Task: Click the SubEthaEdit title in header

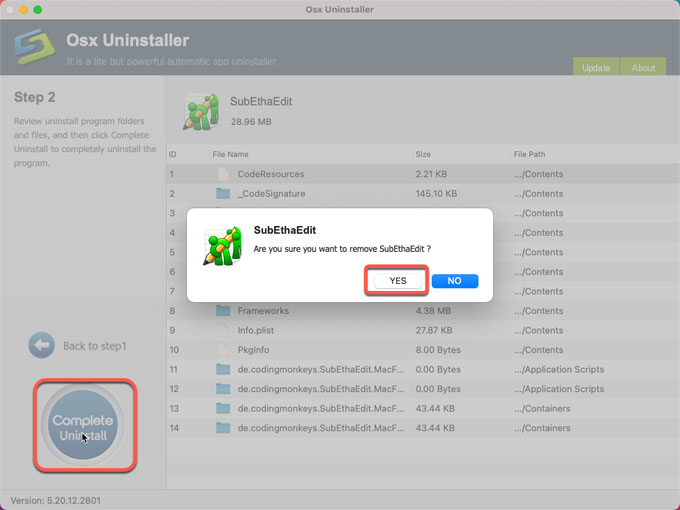Action: [x=261, y=101]
